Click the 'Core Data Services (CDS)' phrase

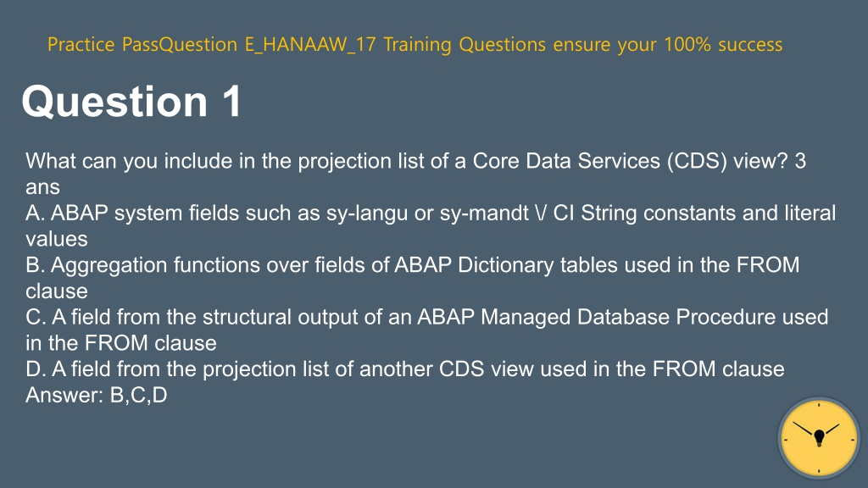coord(599,161)
